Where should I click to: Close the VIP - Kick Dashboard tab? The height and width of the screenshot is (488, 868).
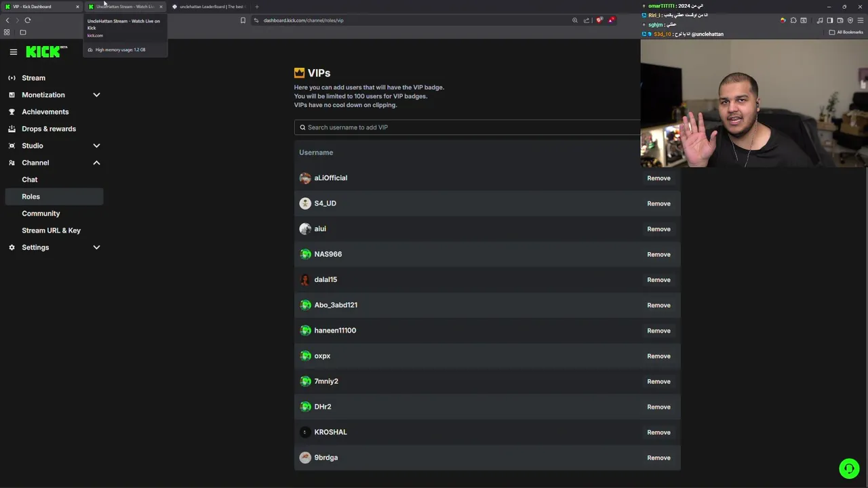tap(77, 7)
